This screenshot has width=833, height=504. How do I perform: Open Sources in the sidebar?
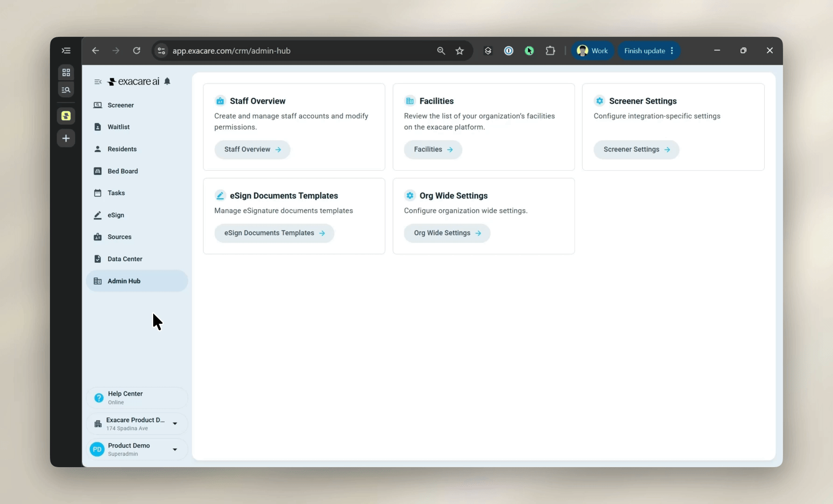137,237
